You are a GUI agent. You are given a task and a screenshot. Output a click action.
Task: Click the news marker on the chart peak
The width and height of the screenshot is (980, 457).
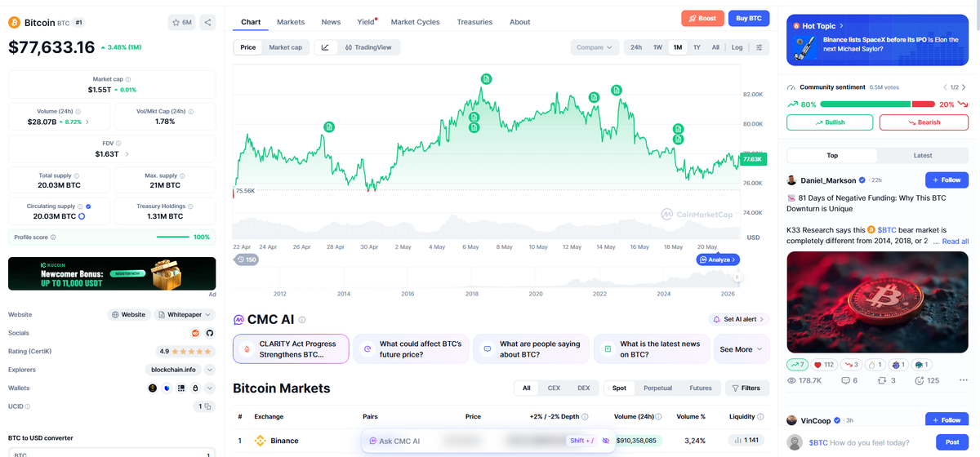(486, 78)
